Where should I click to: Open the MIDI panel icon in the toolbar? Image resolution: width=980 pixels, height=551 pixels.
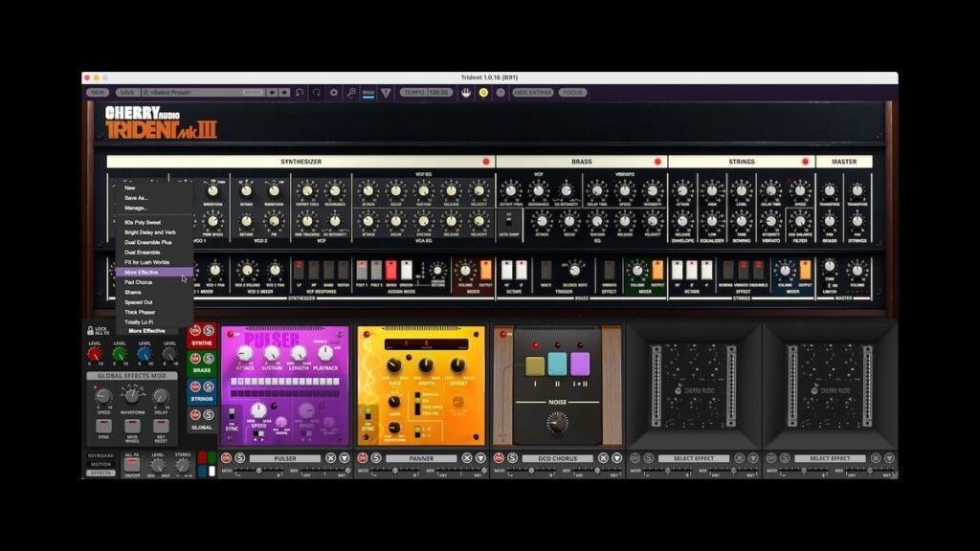click(x=367, y=93)
